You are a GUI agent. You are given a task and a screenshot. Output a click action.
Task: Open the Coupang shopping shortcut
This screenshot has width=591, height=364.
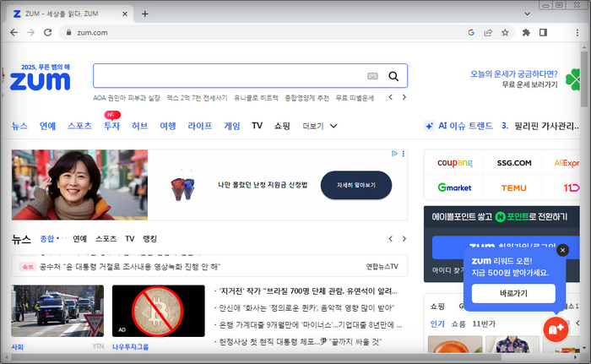point(454,163)
